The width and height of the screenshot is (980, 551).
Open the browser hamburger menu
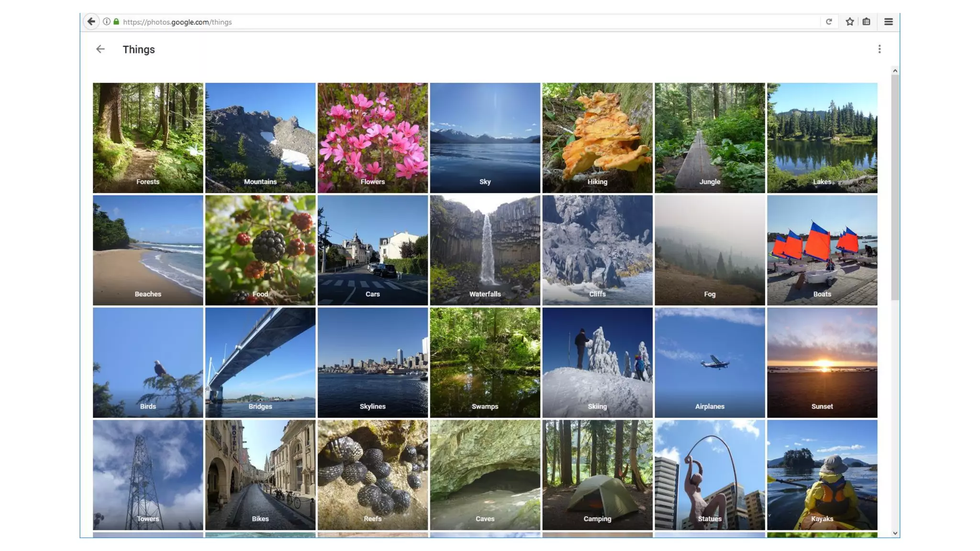coord(888,22)
